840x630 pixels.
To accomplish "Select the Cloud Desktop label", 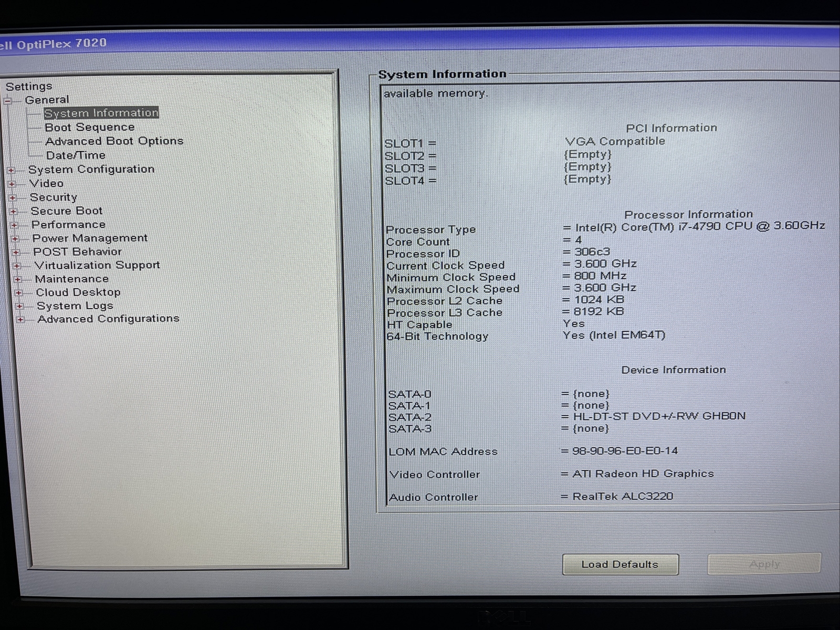I will coord(78,292).
